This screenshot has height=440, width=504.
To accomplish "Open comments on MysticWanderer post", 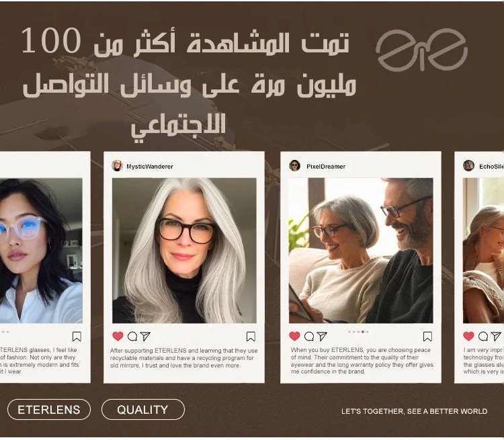I will (132, 337).
